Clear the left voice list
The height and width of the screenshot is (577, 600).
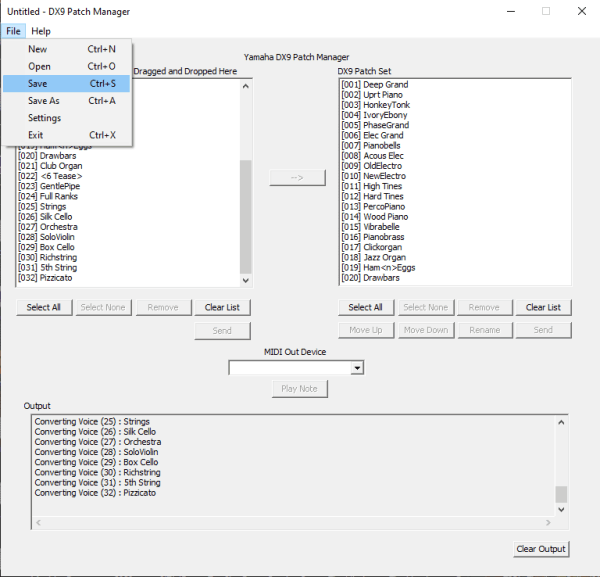[222, 307]
